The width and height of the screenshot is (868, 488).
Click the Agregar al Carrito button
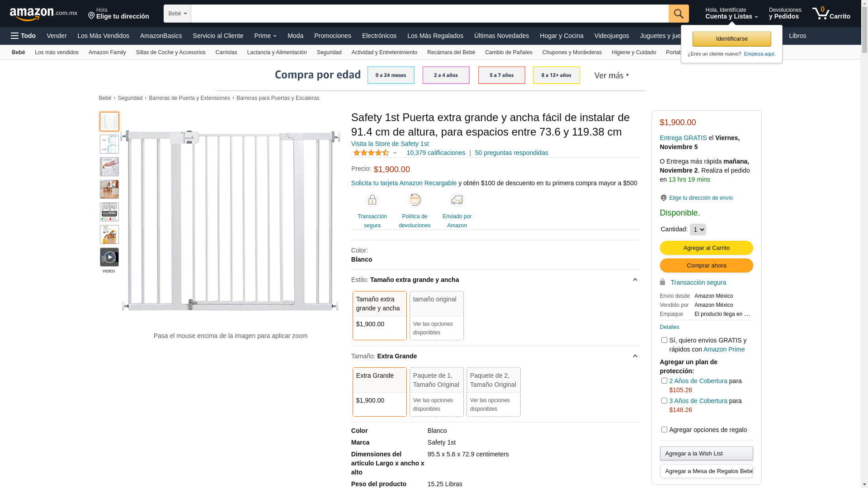coord(706,248)
